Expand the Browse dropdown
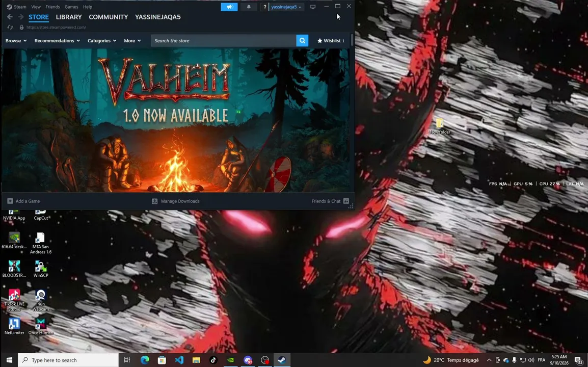Viewport: 588px width, 367px height. 16,41
